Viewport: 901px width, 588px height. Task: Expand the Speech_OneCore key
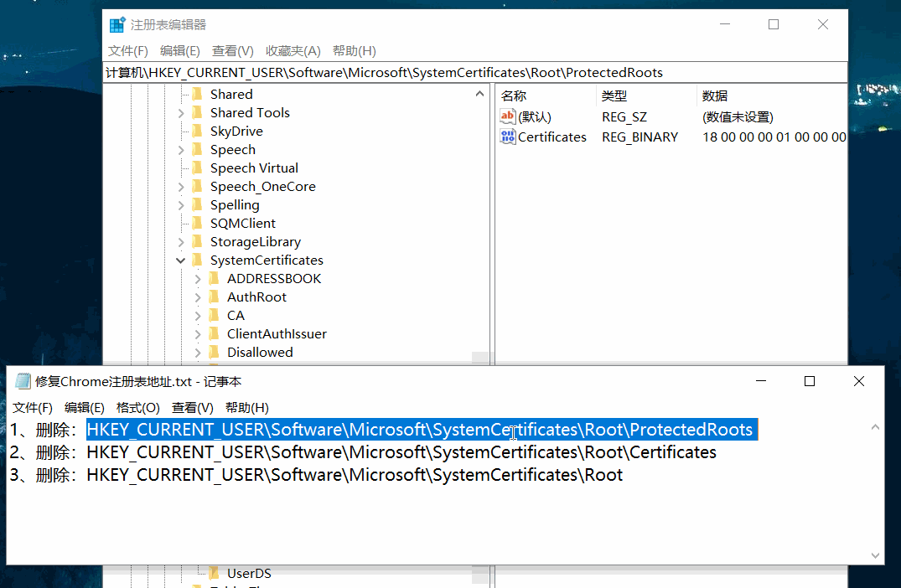181,187
